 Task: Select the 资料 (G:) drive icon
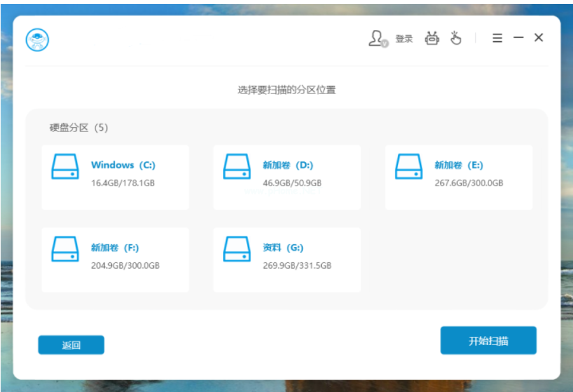click(x=237, y=250)
